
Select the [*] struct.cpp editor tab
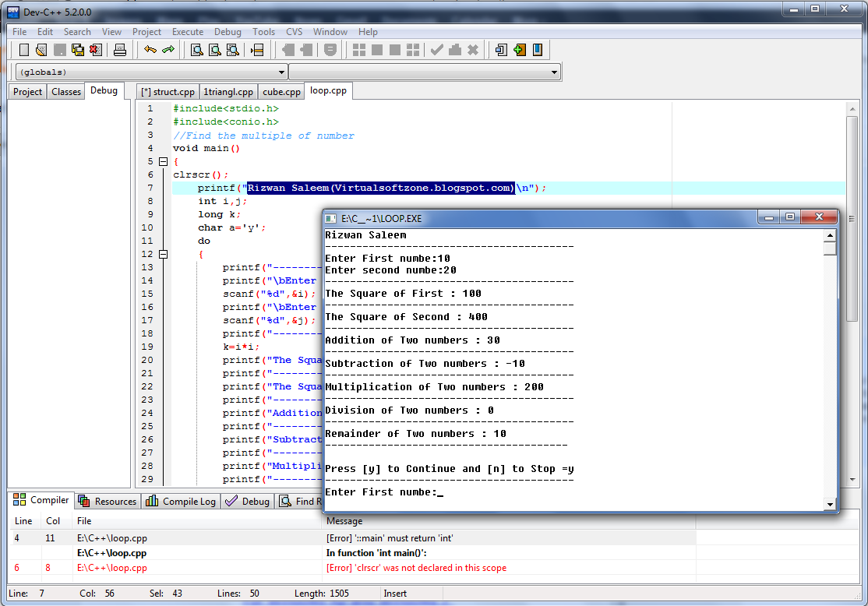pos(168,92)
